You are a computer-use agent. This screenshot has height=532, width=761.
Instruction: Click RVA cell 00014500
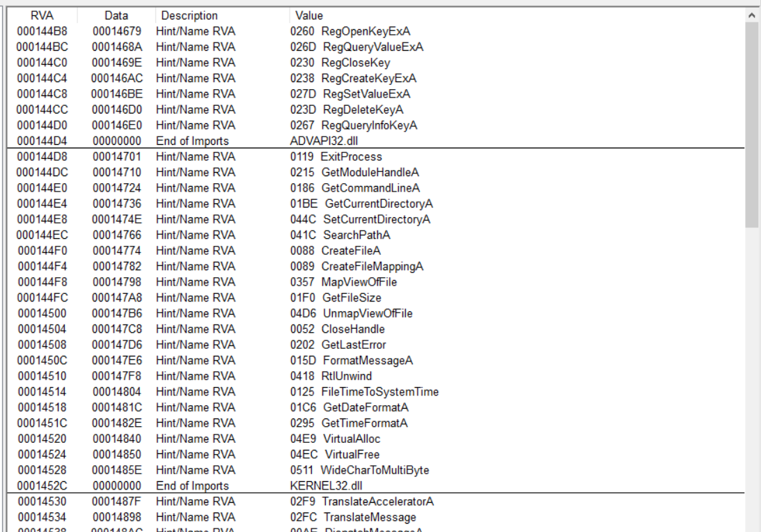pyautogui.click(x=42, y=313)
